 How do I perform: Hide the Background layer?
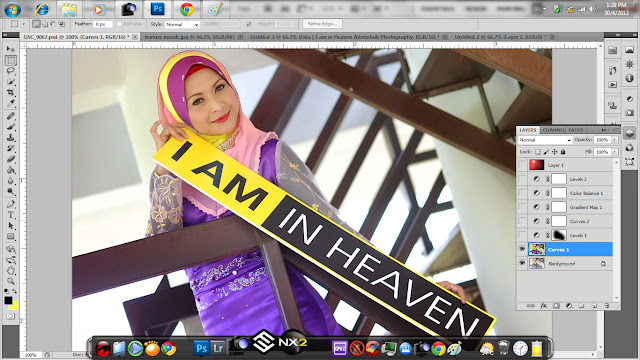pos(522,263)
